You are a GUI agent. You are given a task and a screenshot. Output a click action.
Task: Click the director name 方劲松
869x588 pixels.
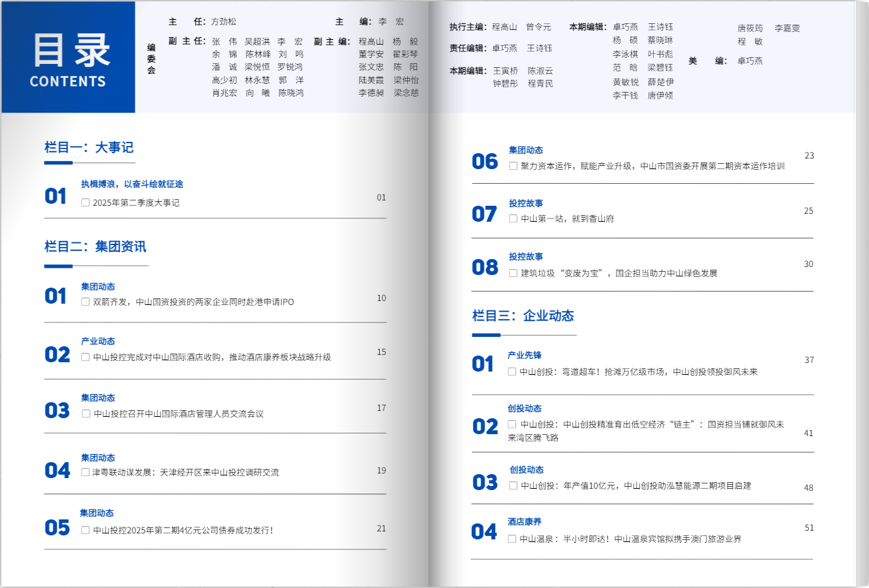223,21
